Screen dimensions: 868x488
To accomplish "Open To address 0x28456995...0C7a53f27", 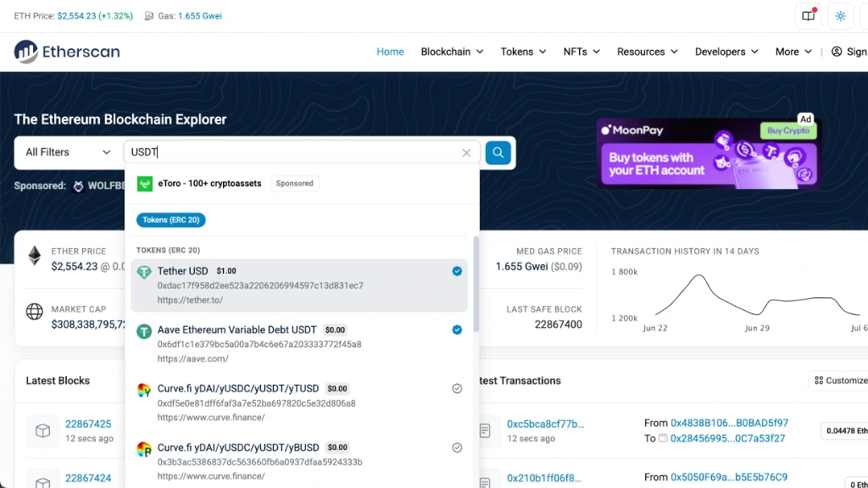I will 727,438.
